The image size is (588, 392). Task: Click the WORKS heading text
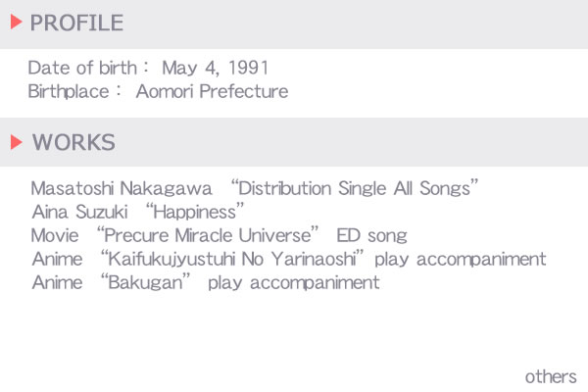click(73, 142)
